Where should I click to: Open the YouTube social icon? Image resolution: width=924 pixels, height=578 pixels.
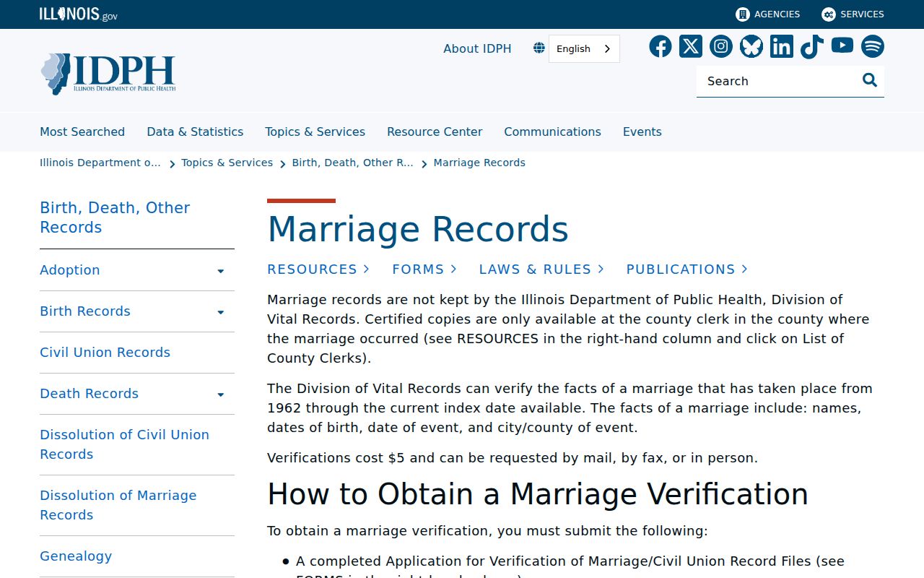pyautogui.click(x=842, y=46)
